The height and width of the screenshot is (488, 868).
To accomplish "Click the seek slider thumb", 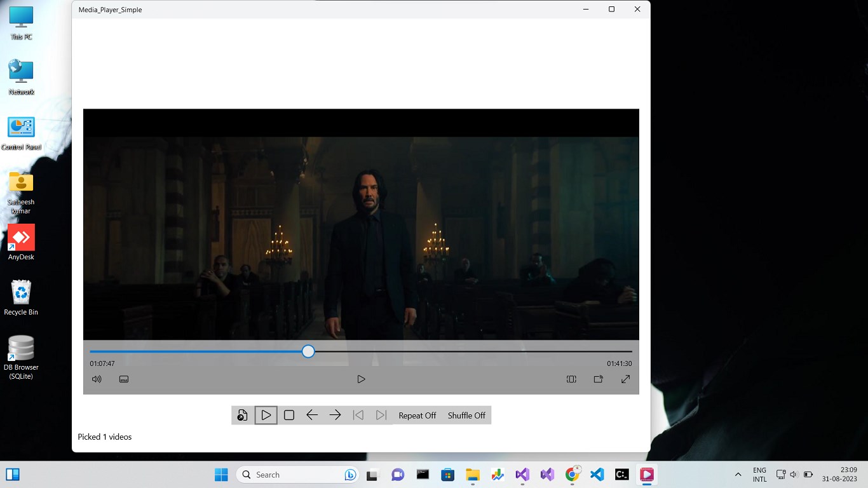I will (308, 351).
